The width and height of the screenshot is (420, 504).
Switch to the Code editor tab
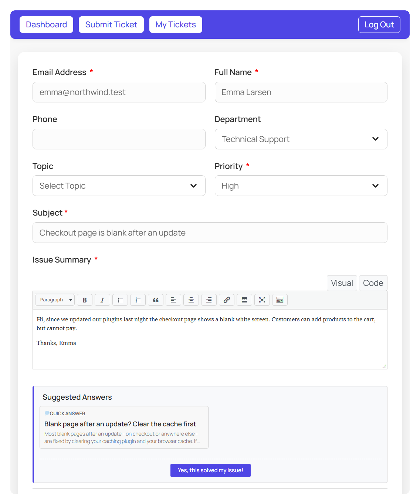point(373,283)
